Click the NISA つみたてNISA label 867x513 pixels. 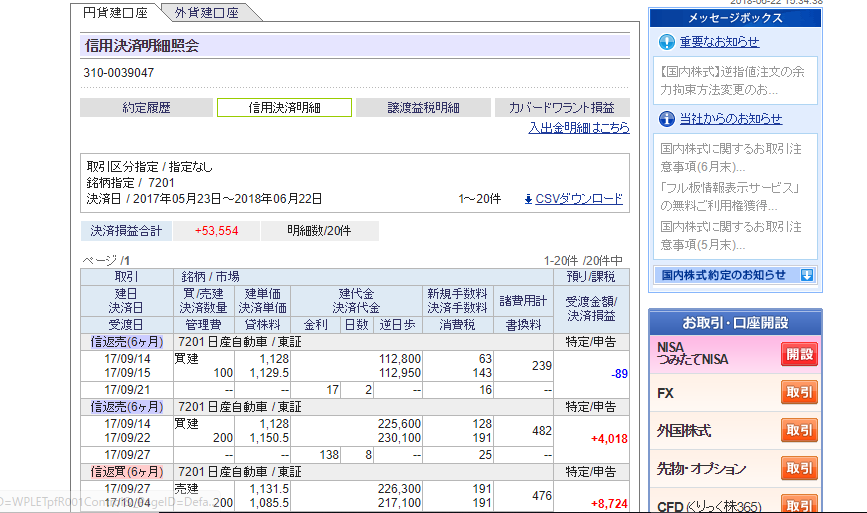(x=692, y=354)
